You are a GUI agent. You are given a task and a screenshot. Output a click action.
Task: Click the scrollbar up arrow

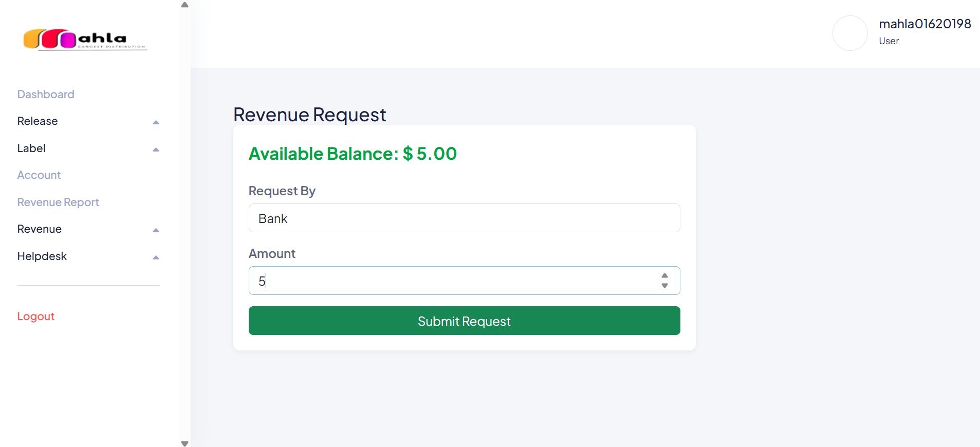[x=184, y=4]
